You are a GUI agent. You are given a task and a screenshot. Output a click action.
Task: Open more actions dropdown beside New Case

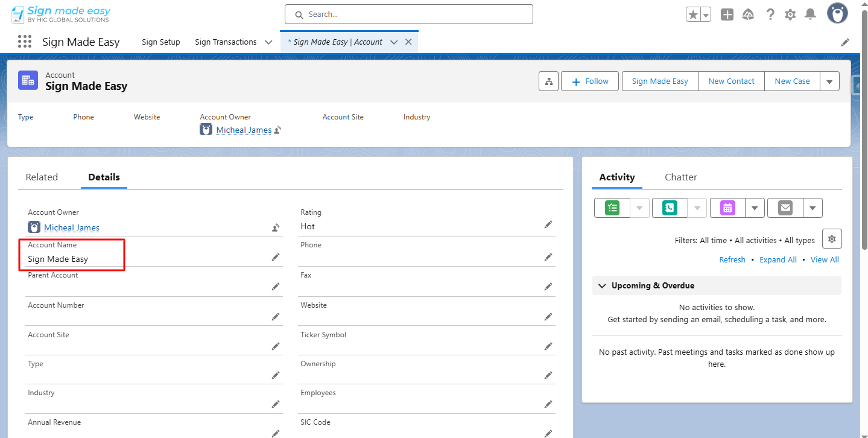829,81
